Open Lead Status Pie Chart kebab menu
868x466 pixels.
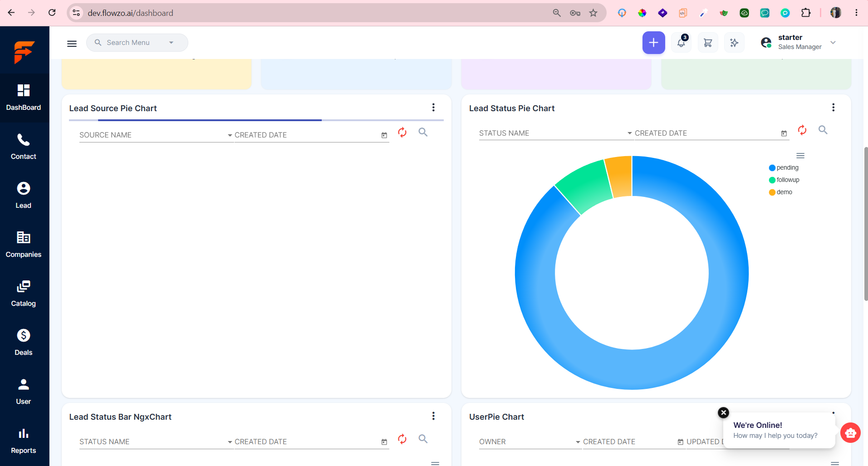coord(833,108)
